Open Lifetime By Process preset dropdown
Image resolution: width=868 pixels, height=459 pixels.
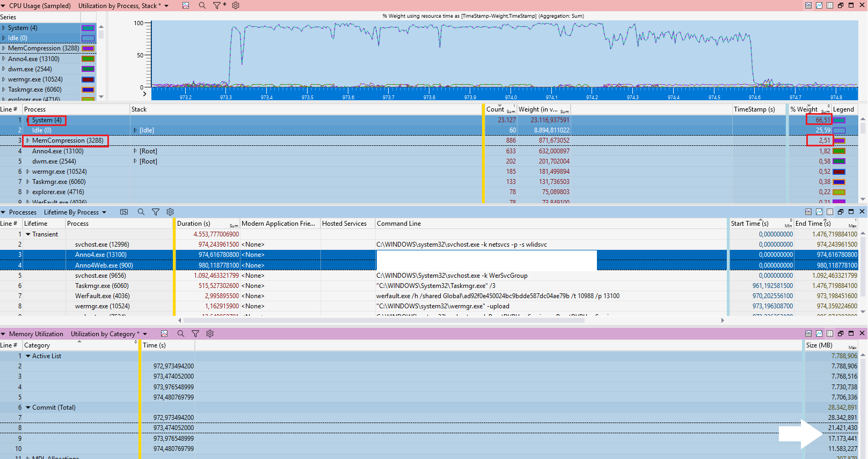coord(104,212)
